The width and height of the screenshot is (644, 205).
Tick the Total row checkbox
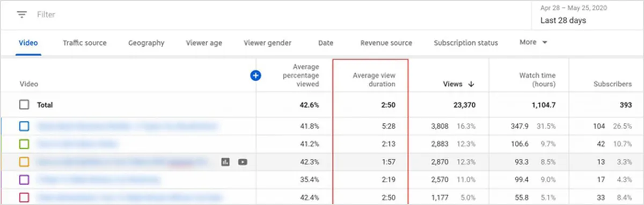(x=24, y=105)
